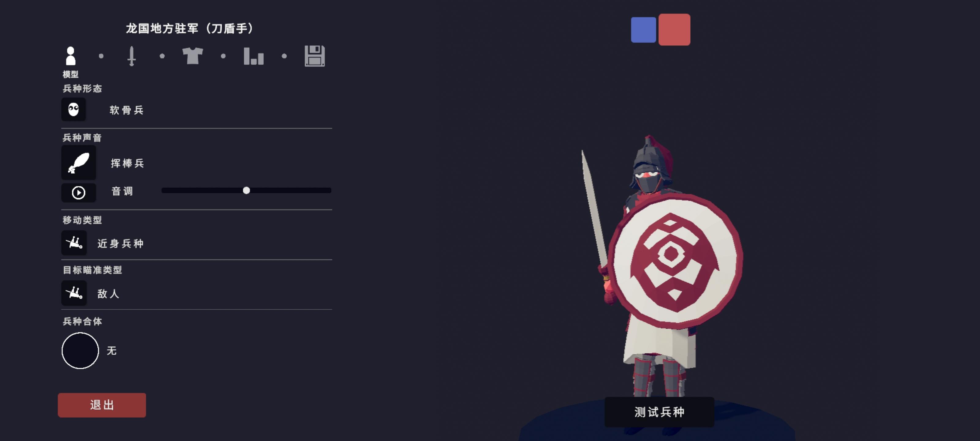980x441 pixels.
Task: Expand the 软骨兵 unit form option
Action: click(127, 110)
